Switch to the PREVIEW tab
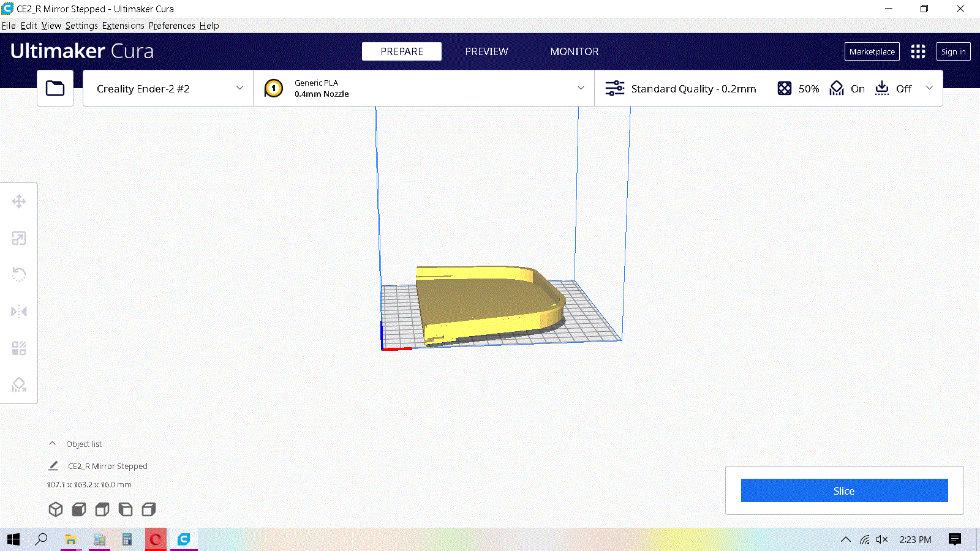Screen dimensions: 980x551 (x=486, y=51)
